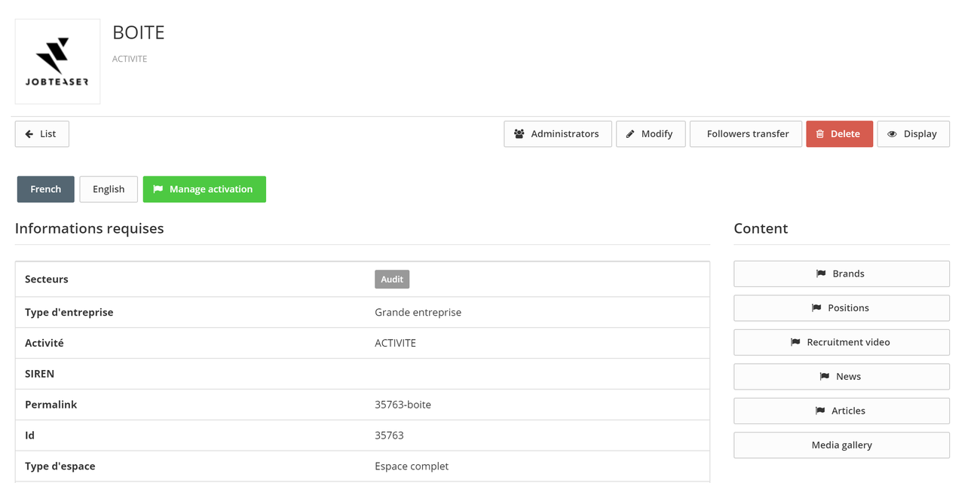Click the permalink value 35763-boite

tap(403, 405)
